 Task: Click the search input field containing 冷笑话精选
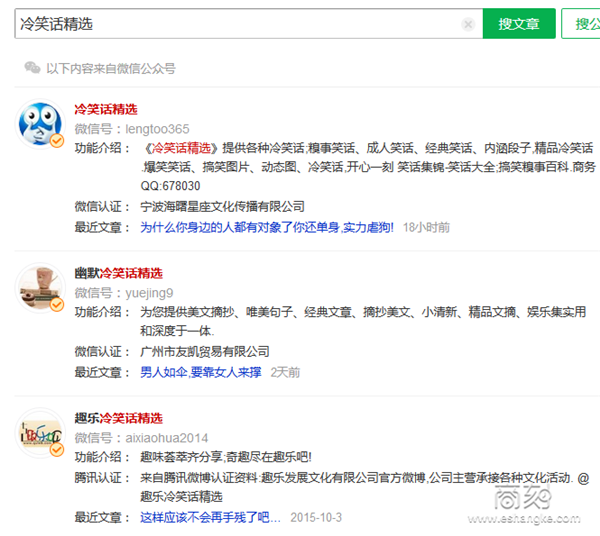(x=240, y=24)
